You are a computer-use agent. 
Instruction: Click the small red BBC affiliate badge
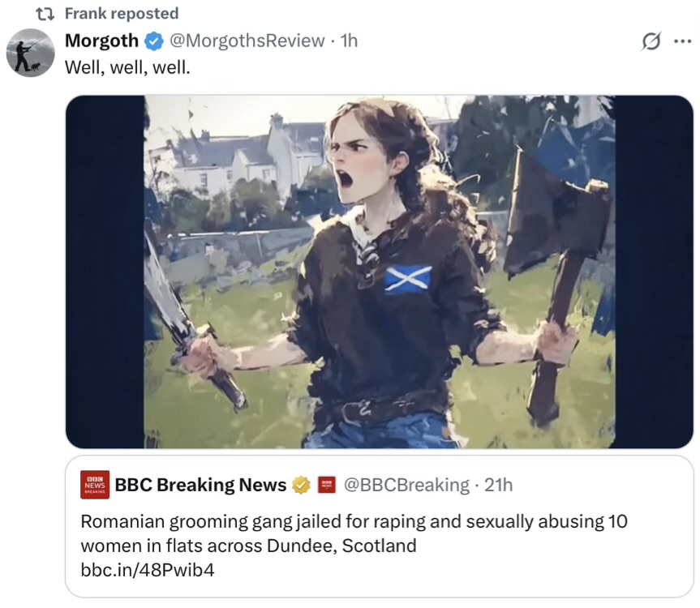(326, 485)
